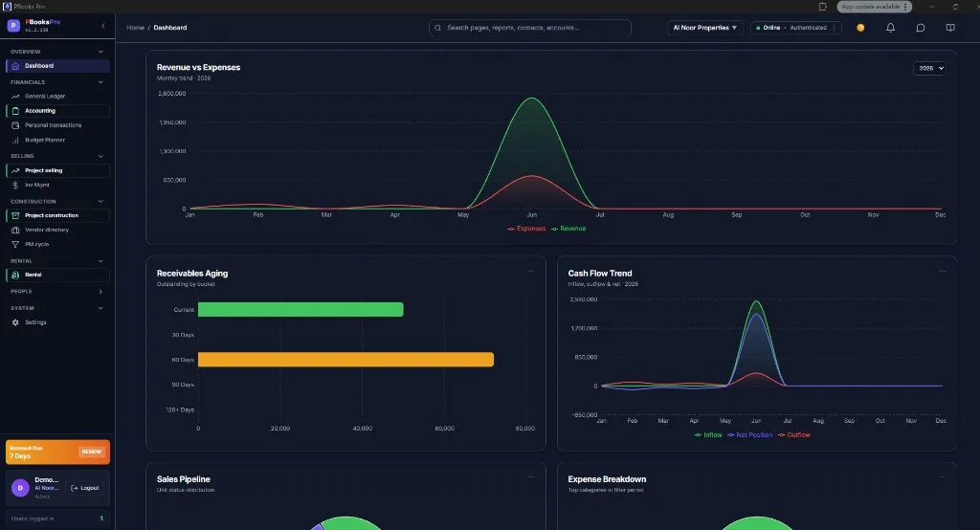Collapse the CONSTRUCTION section

pyautogui.click(x=100, y=201)
